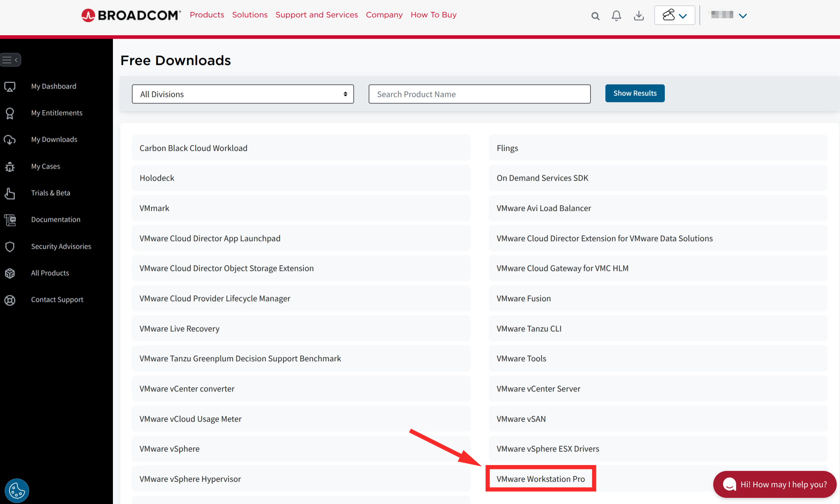Click the Trials & Beta hand icon
The height and width of the screenshot is (504, 840).
tap(10, 193)
